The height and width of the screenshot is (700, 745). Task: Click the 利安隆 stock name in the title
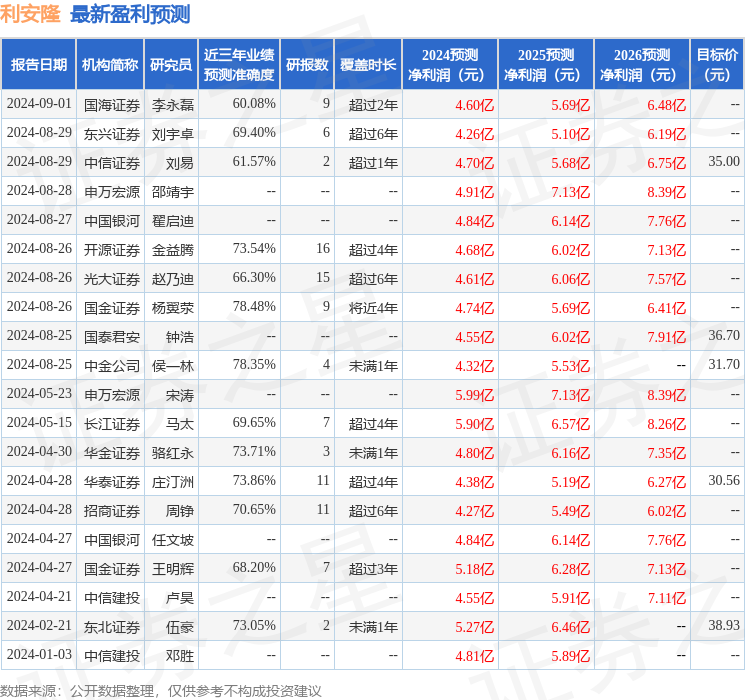coord(30,14)
